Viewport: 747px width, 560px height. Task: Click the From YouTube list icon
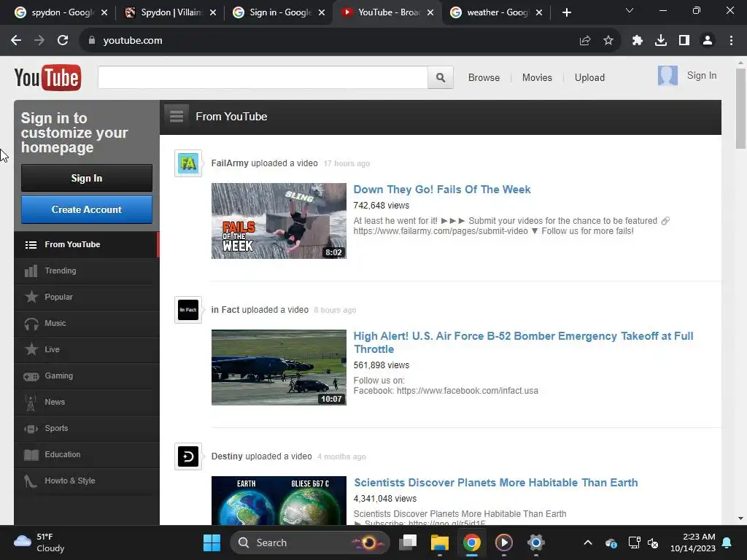pyautogui.click(x=31, y=245)
